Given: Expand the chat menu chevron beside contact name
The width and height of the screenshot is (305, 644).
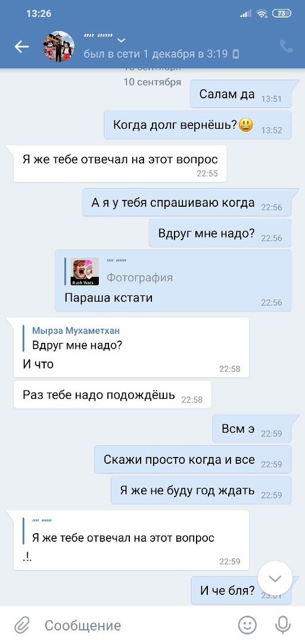Looking at the screenshot, I should pyautogui.click(x=121, y=41).
